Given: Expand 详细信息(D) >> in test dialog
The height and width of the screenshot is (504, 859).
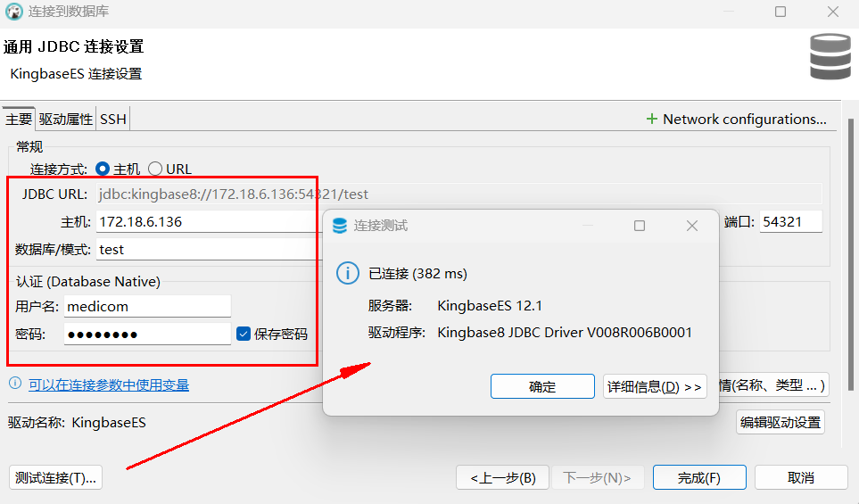Looking at the screenshot, I should (x=655, y=387).
